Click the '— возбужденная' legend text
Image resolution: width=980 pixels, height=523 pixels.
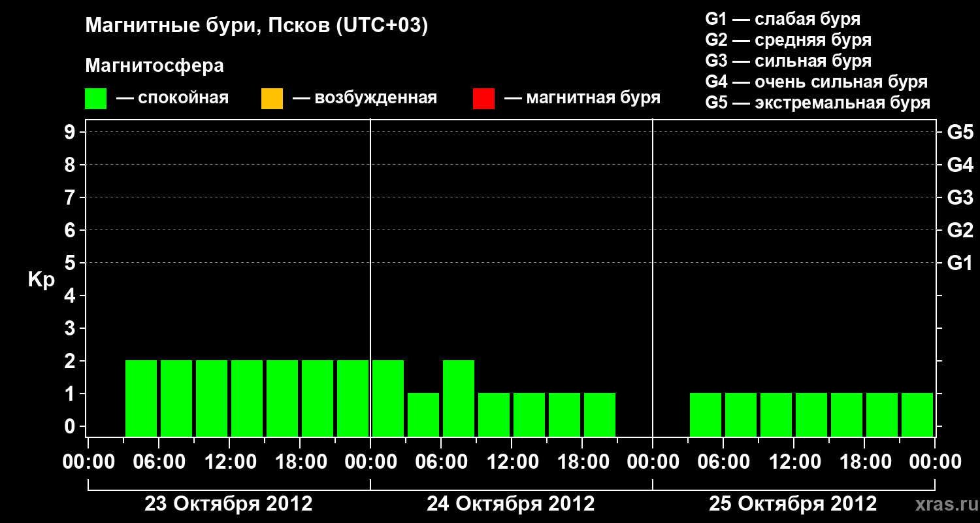(365, 99)
